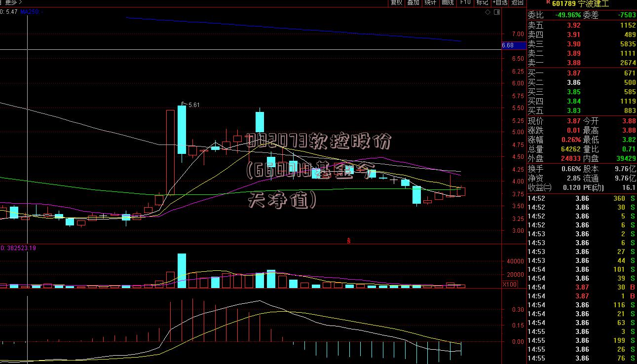Image resolution: width=637 pixels, height=364 pixels.
Task: Select the 14:55 trade with volume 199
Action: pos(582,340)
